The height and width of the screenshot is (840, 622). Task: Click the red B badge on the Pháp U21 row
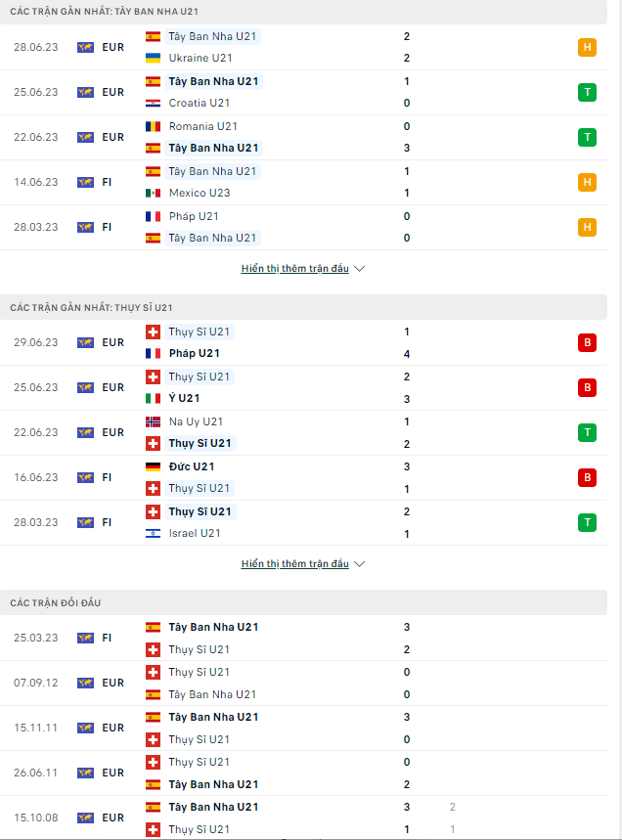[587, 342]
